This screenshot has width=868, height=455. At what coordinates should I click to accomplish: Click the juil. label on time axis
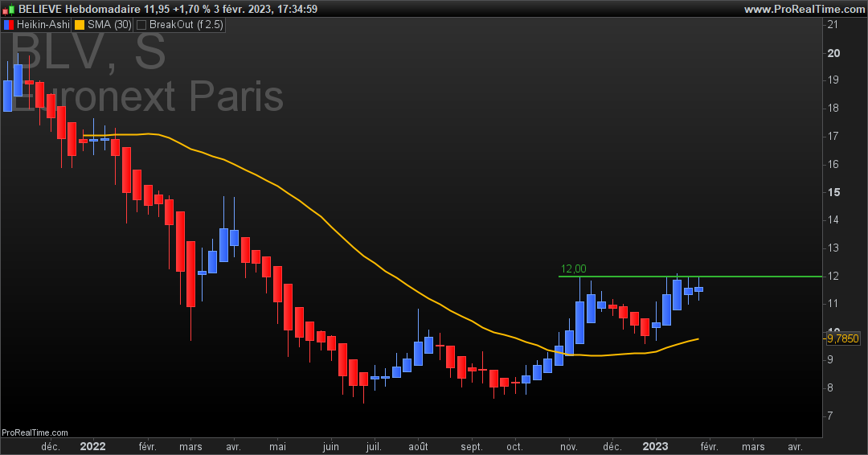point(374,446)
